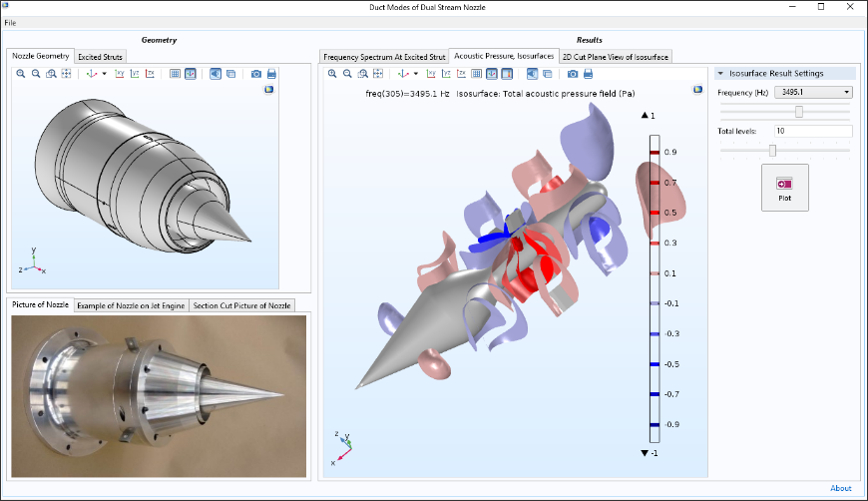Print the Results isosurface plot
Viewport: 868px width, 501px height.
(x=588, y=74)
